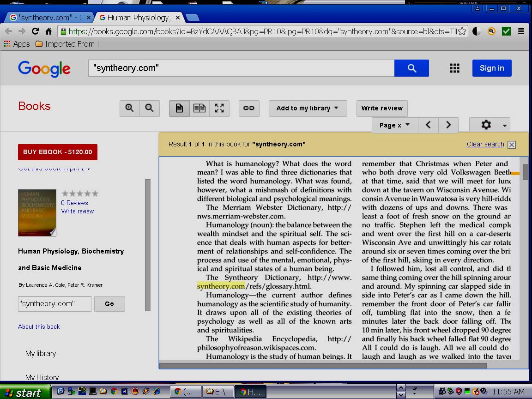Bookmark this page with the star icon

pos(462,31)
